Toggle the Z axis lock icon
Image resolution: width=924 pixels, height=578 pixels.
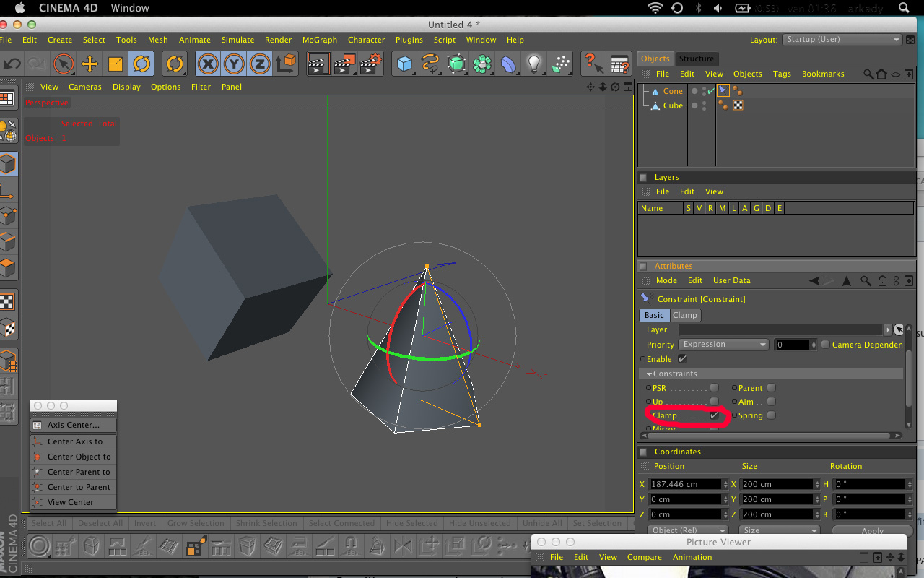(x=260, y=64)
